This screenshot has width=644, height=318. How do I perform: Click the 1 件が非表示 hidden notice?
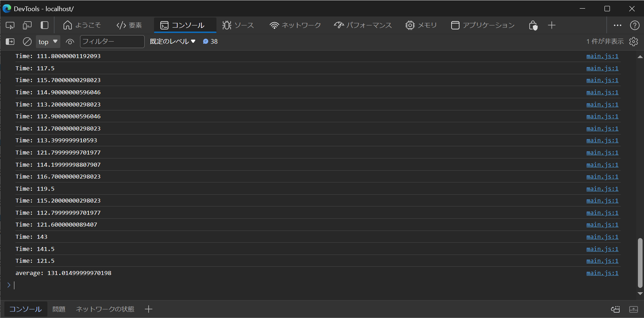[x=605, y=42]
